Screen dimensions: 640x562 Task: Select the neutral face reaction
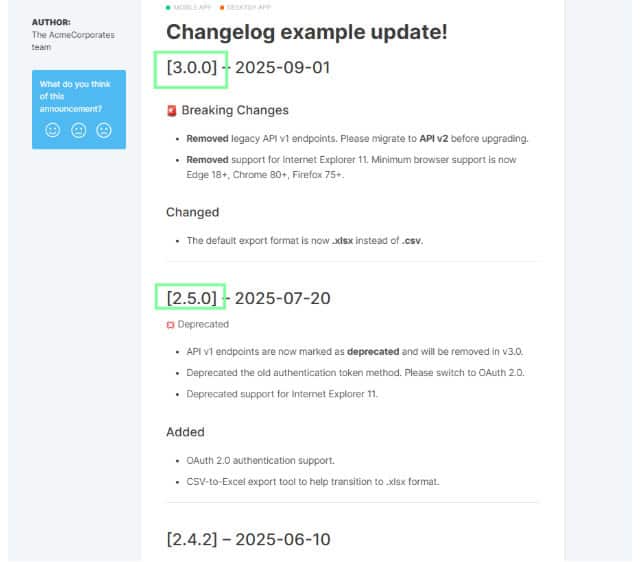coord(78,130)
